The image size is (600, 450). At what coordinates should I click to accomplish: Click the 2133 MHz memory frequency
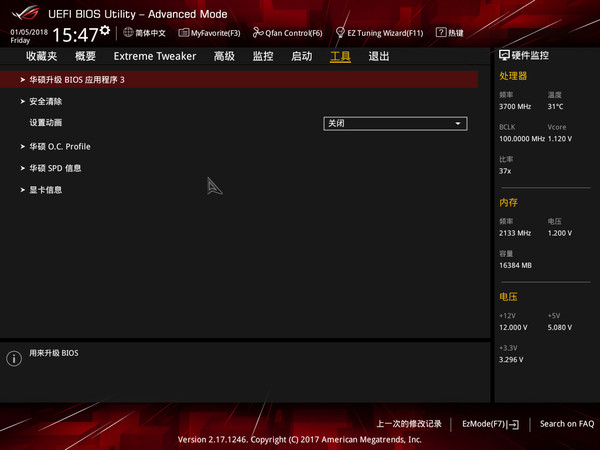[515, 233]
